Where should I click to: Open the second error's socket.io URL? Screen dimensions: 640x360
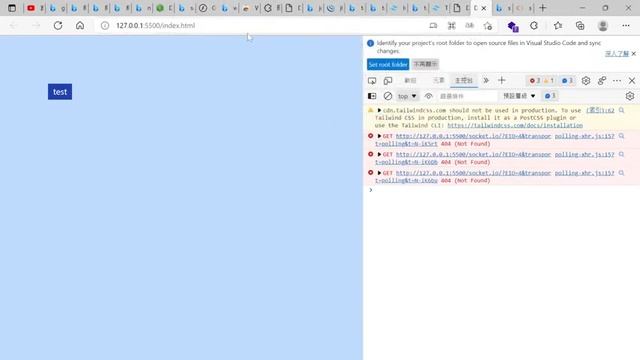click(473, 154)
